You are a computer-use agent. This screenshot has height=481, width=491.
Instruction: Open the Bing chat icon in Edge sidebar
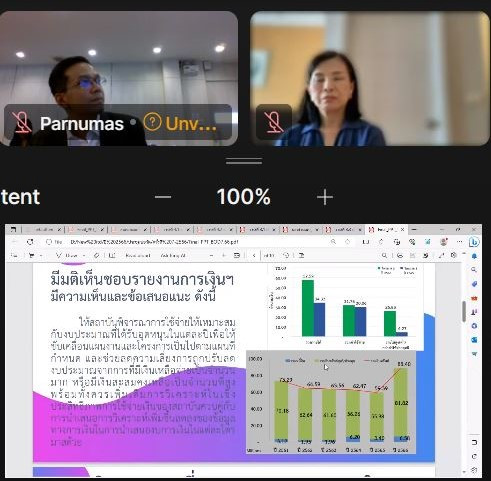point(474,242)
